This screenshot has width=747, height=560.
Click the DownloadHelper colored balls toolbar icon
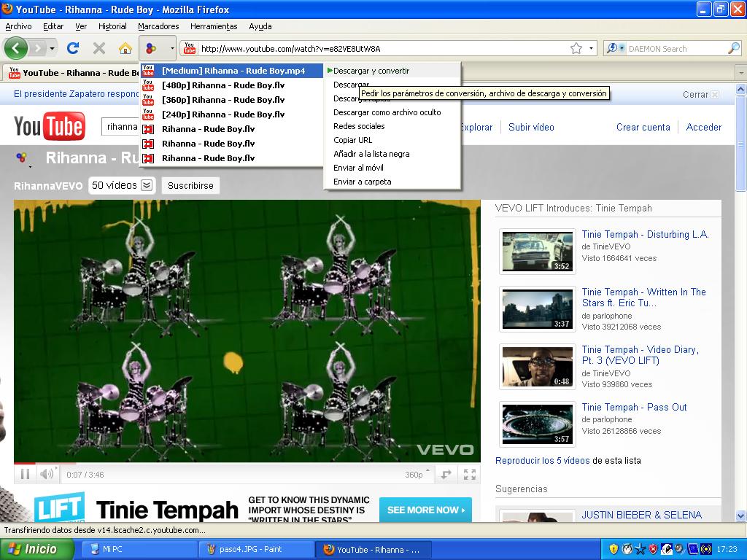151,48
